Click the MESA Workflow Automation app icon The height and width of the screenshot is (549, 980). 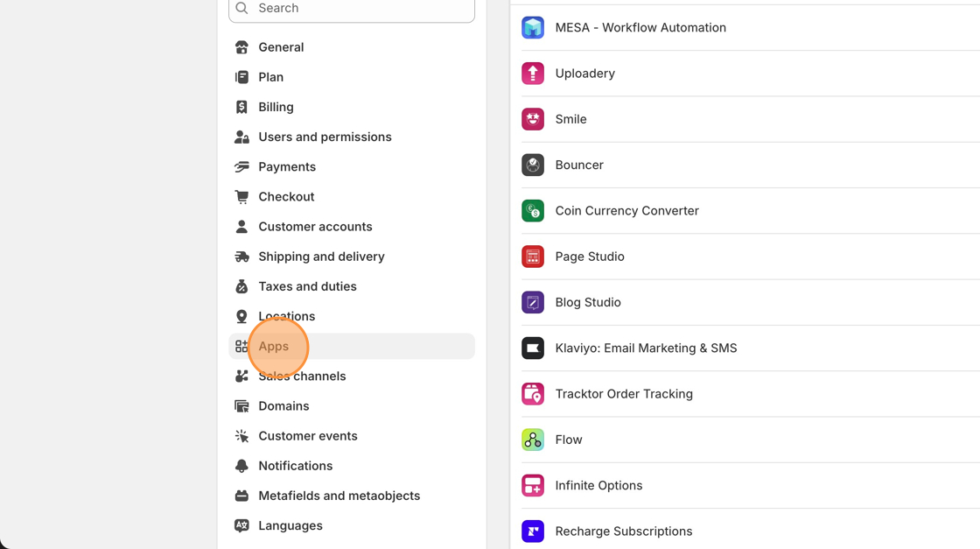coord(533,28)
